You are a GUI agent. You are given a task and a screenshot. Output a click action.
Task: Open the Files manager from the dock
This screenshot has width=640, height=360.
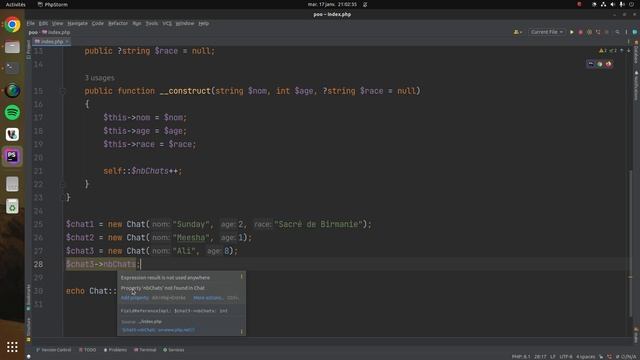coord(12,47)
